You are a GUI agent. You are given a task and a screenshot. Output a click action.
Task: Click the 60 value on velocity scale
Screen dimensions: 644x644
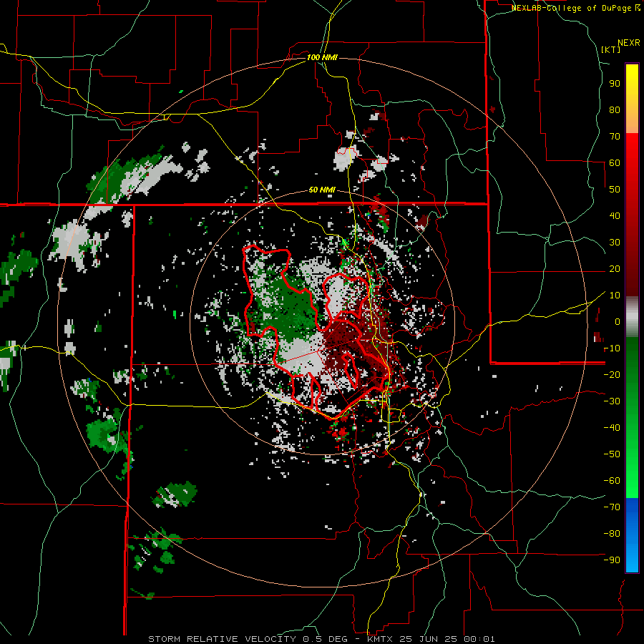(615, 163)
